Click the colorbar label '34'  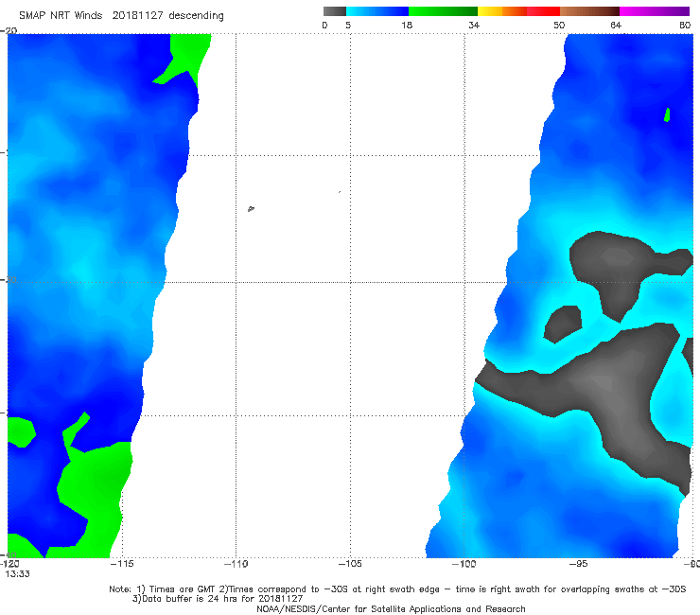(474, 25)
